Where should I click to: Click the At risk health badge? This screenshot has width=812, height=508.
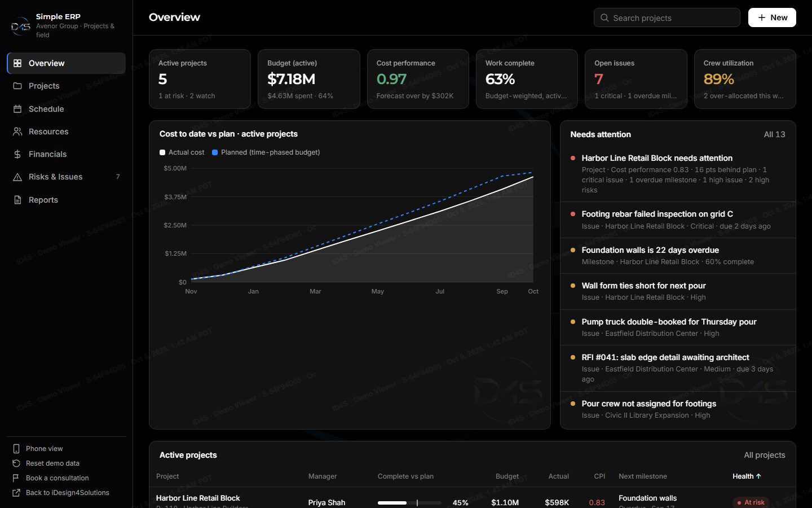point(751,502)
